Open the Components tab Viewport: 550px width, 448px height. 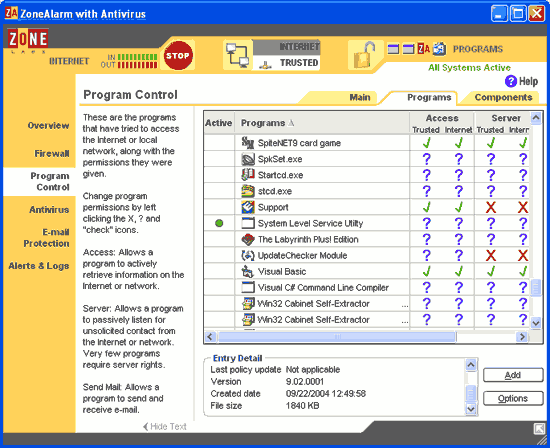503,97
